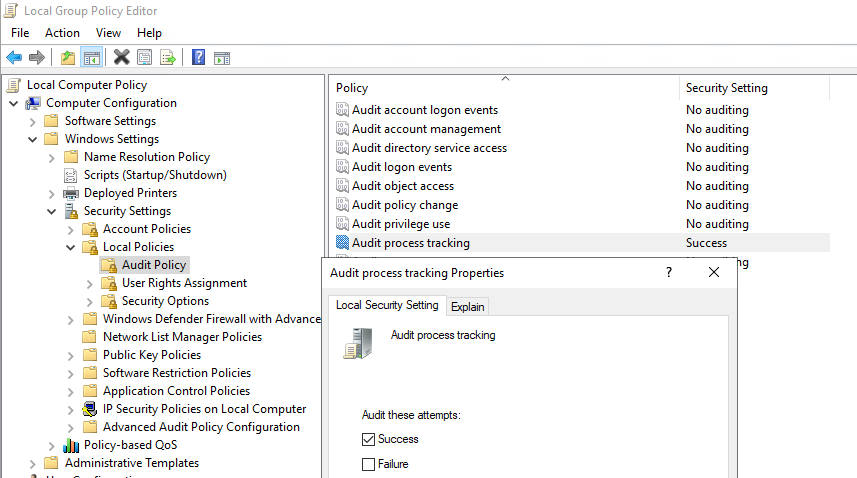Open the Help menu
This screenshot has height=478, width=857.
click(x=149, y=33)
